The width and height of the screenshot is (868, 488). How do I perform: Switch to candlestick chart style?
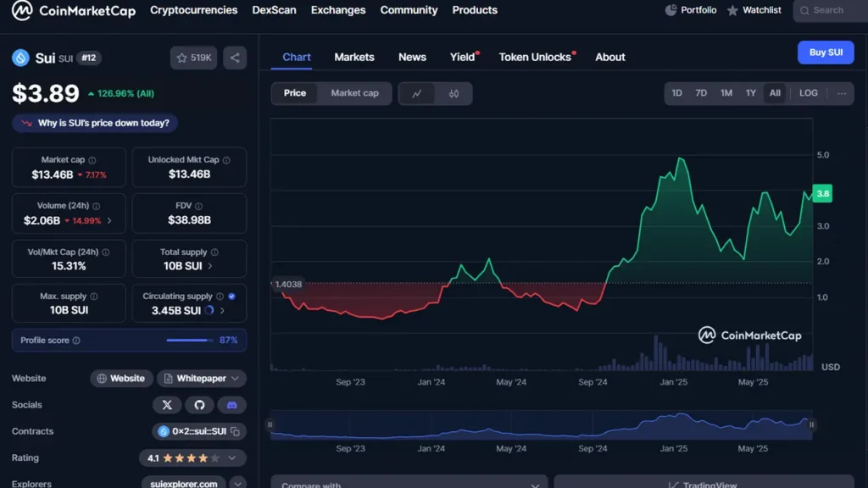[454, 93]
